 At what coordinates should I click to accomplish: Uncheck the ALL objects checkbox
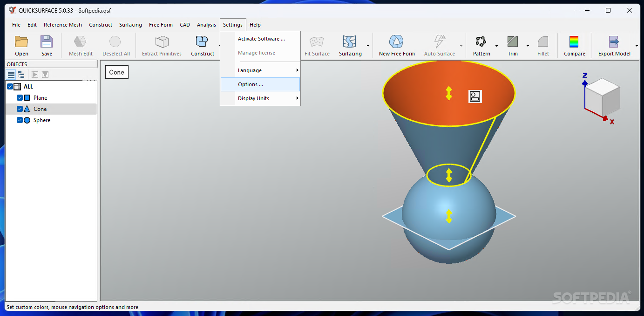pos(10,87)
